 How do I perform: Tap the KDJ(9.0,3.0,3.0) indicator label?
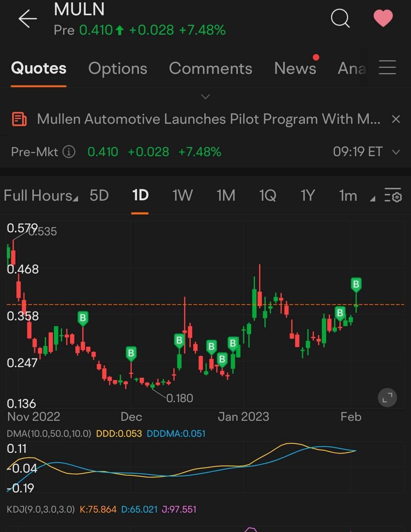click(41, 510)
